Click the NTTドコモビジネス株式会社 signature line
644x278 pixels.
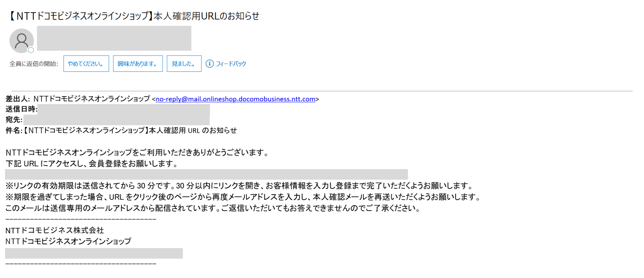click(54, 230)
